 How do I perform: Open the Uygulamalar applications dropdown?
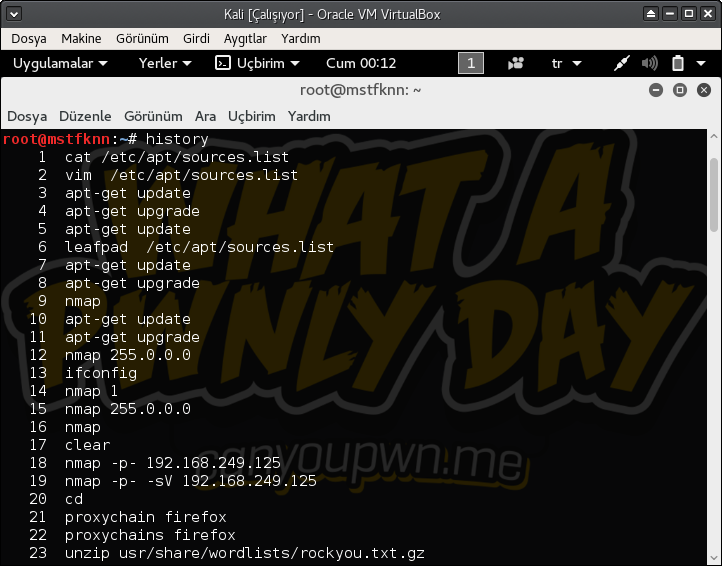click(59, 63)
